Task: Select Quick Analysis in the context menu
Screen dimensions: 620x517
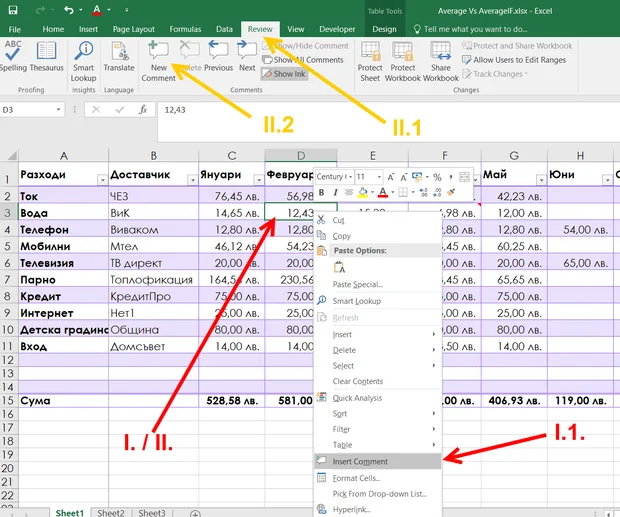Action: click(x=378, y=398)
